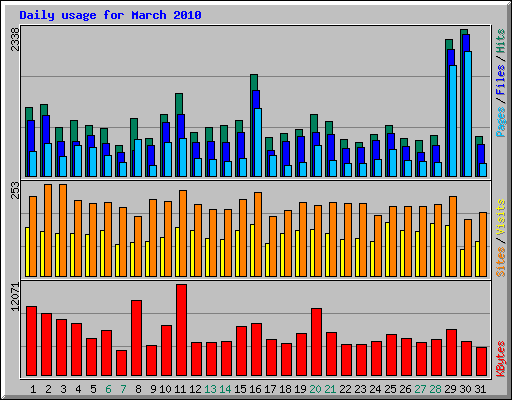The height and width of the screenshot is (400, 512).
Task: Click the 2338 hits axis value
Action: [15, 39]
